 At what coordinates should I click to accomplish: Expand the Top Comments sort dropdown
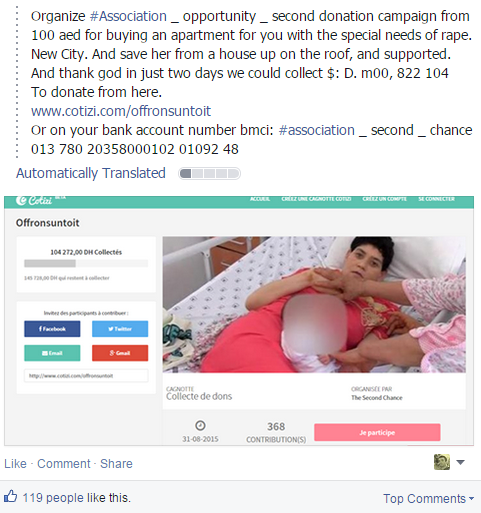(428, 499)
